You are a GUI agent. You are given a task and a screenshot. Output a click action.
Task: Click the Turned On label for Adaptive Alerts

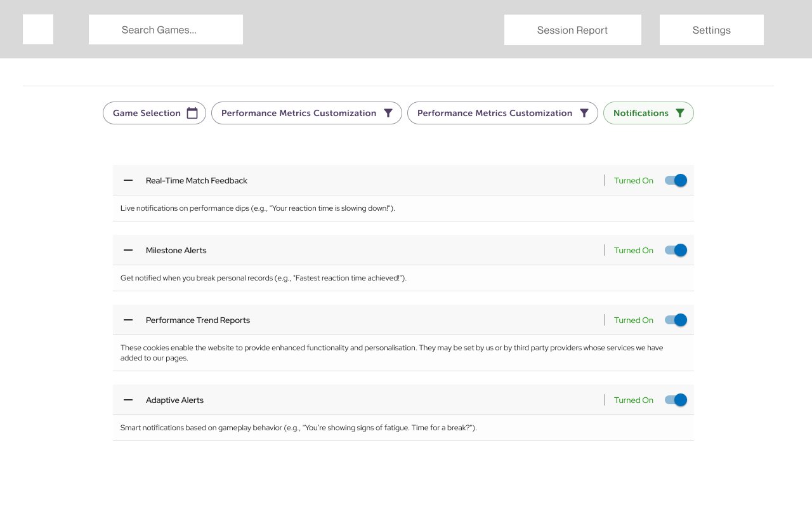pyautogui.click(x=633, y=400)
